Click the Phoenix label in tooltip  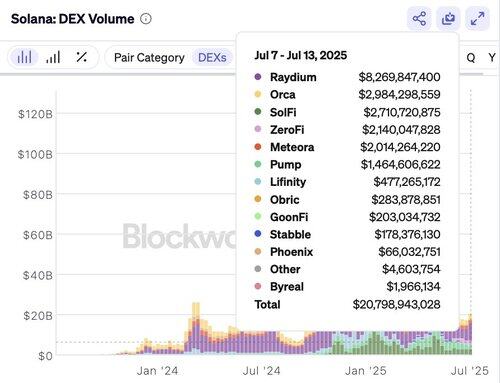point(291,252)
